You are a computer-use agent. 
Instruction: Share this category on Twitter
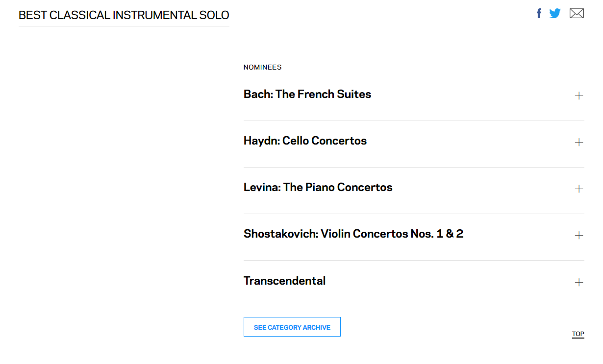click(555, 14)
